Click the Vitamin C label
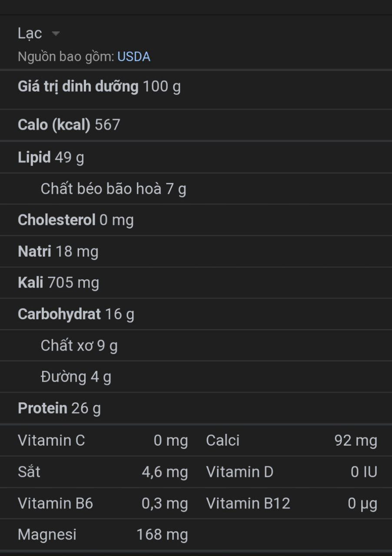Viewport: 392px width, 556px height. coord(51,440)
